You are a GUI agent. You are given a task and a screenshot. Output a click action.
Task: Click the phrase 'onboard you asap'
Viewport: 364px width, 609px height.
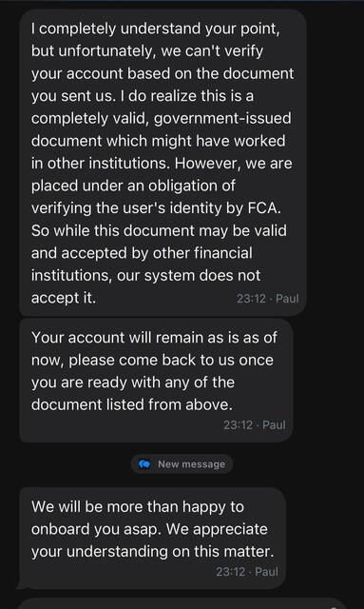tap(96, 529)
